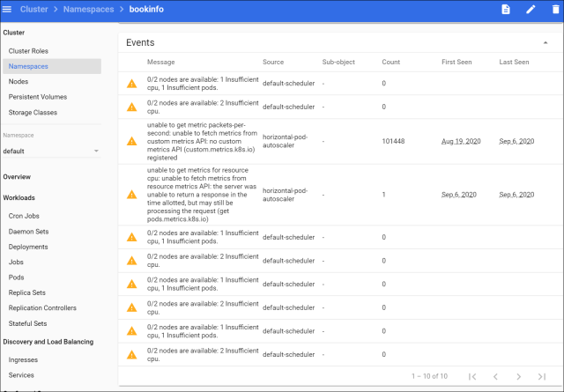Open the hamburger navigation menu
Image resolution: width=564 pixels, height=392 pixels.
(x=8, y=9)
